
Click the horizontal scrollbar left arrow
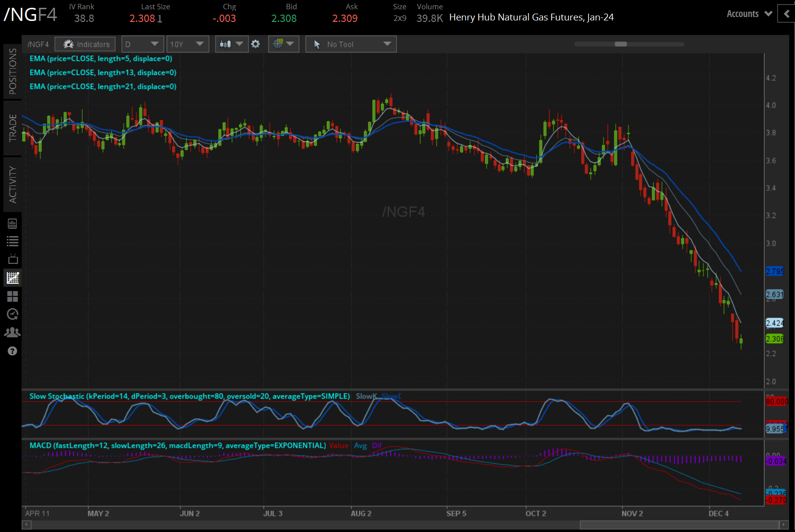click(27, 525)
